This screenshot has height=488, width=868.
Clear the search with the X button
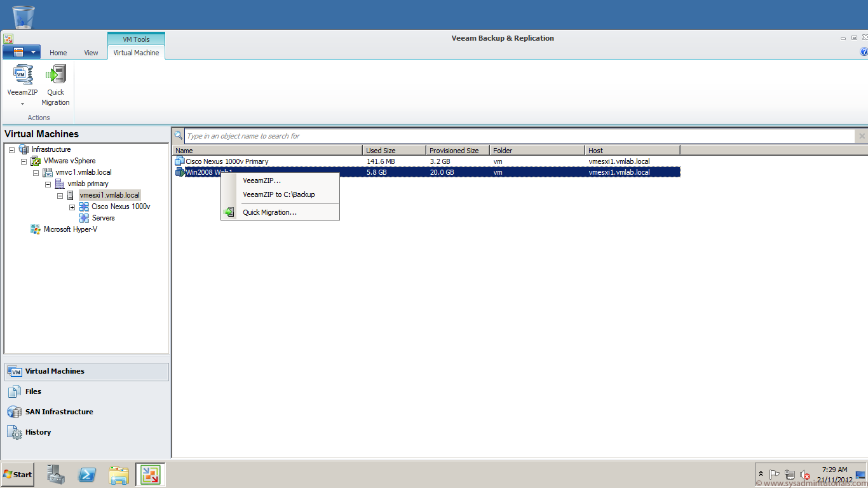pos(862,136)
